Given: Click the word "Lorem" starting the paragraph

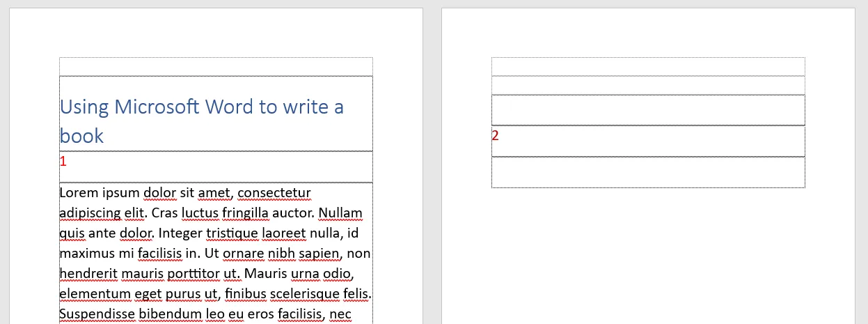Looking at the screenshot, I should [x=79, y=192].
